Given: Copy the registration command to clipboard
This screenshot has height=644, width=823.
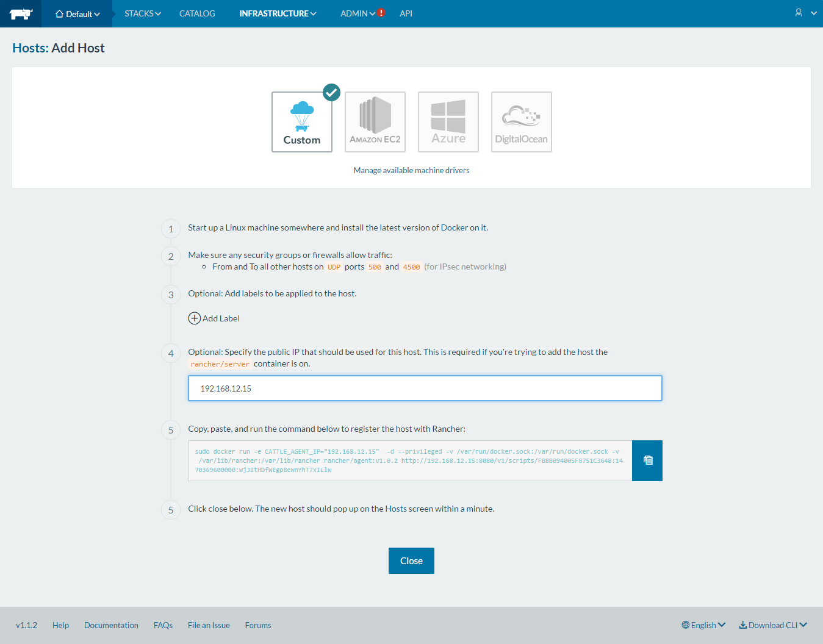Looking at the screenshot, I should click(647, 460).
